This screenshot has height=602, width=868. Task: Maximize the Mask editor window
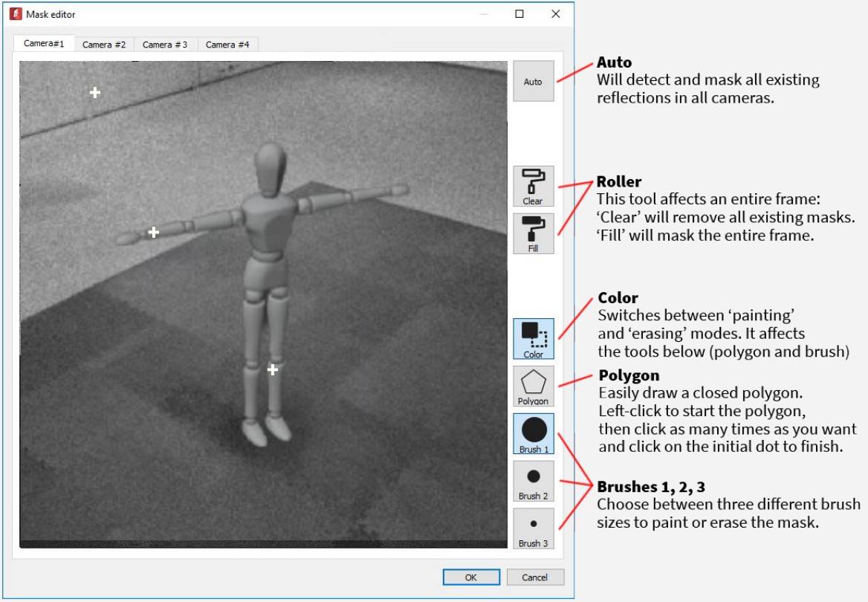(519, 14)
